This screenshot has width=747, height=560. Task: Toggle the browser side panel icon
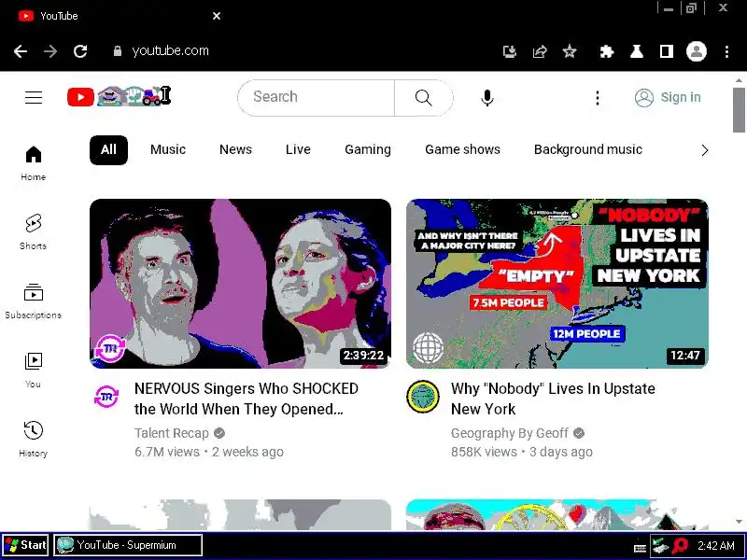click(667, 51)
